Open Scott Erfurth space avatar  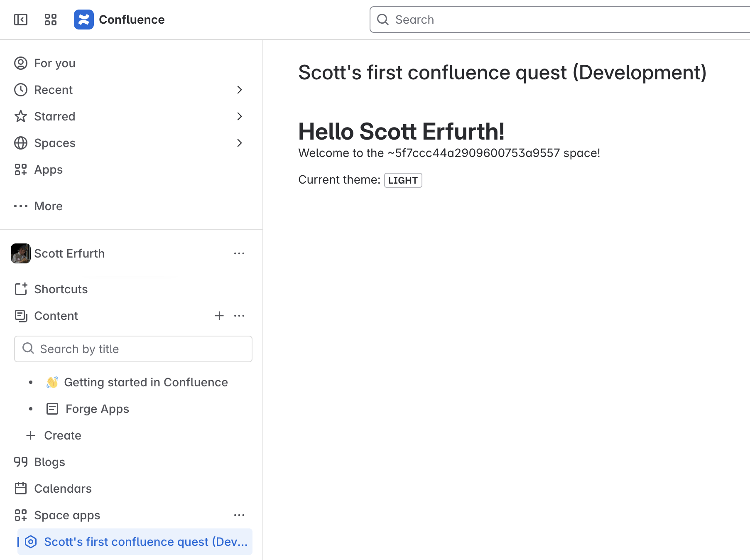point(21,253)
